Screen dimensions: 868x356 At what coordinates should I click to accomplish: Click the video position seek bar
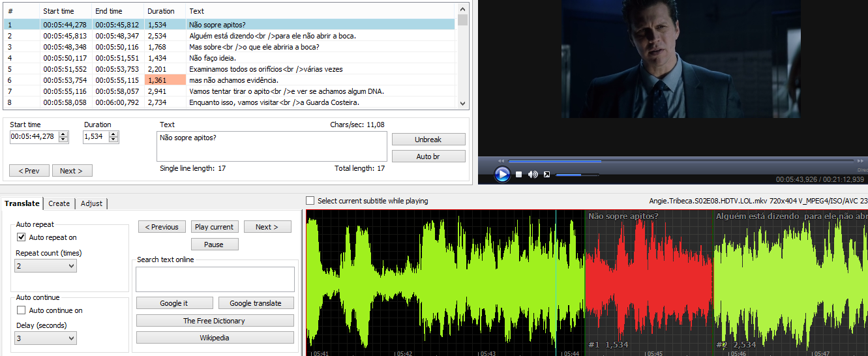(681, 160)
